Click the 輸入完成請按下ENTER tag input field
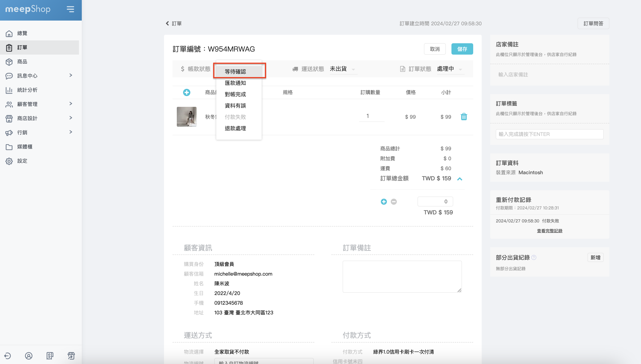 (x=550, y=134)
